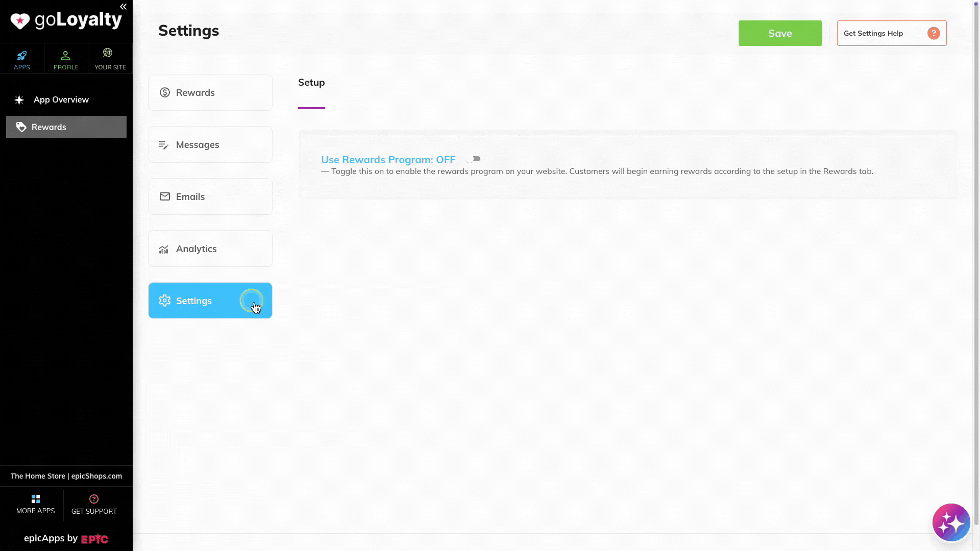Open the Apps rocket tab

(x=22, y=59)
